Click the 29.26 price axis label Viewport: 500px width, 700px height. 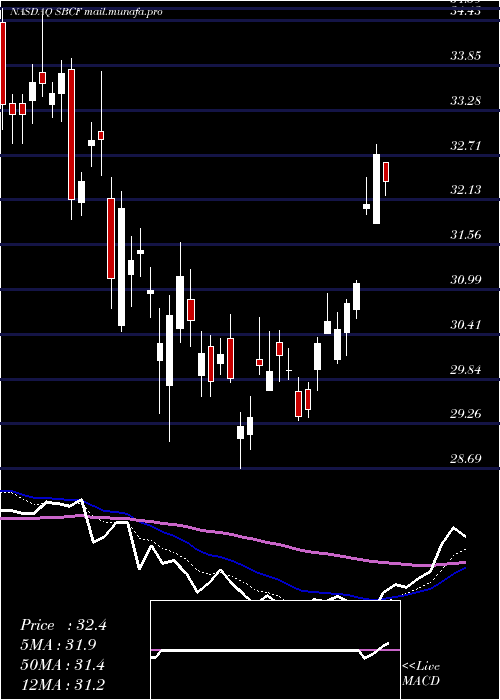point(466,414)
